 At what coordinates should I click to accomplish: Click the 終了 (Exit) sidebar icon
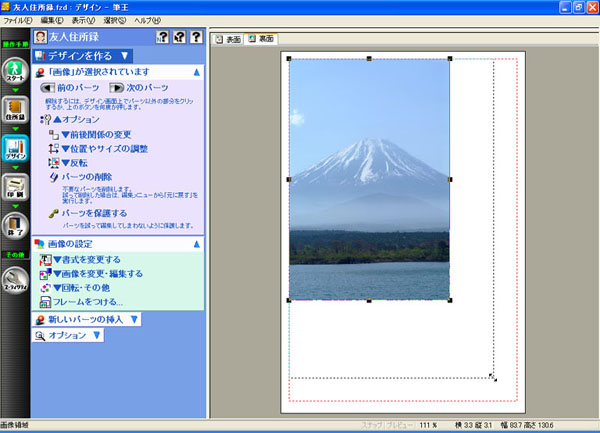(15, 226)
